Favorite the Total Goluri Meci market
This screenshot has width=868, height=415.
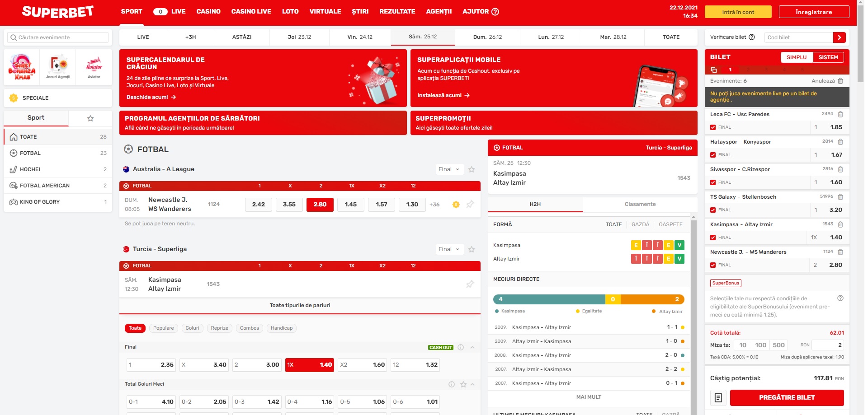(463, 384)
